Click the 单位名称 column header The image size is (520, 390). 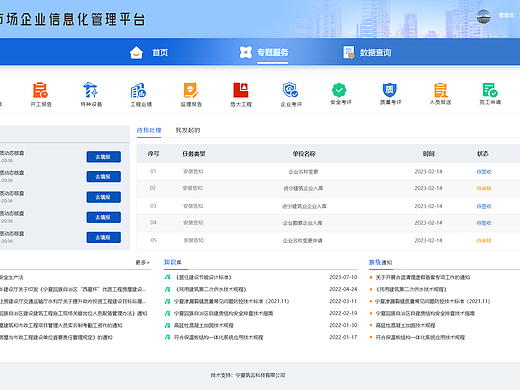(304, 154)
